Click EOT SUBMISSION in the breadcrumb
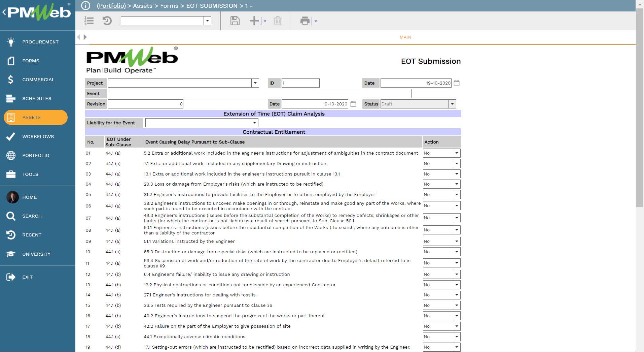The image size is (644, 352). (x=212, y=6)
